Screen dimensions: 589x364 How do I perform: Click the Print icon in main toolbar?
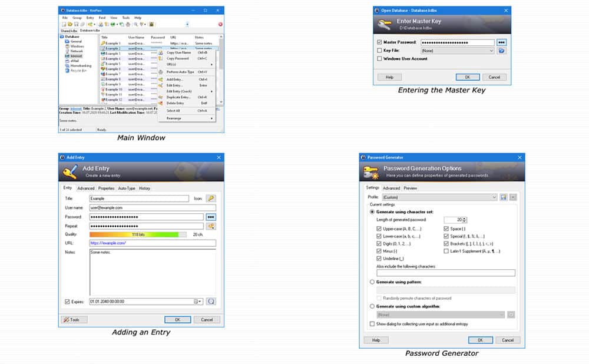128,24
